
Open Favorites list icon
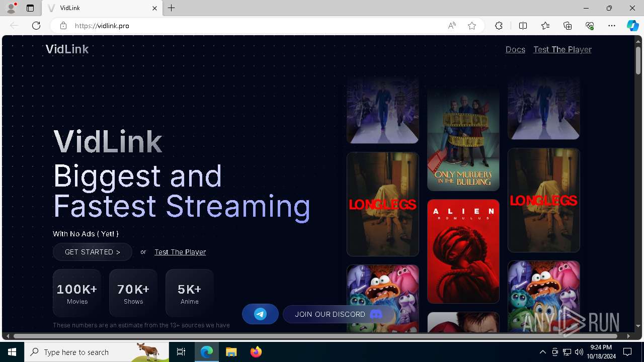coord(545,26)
